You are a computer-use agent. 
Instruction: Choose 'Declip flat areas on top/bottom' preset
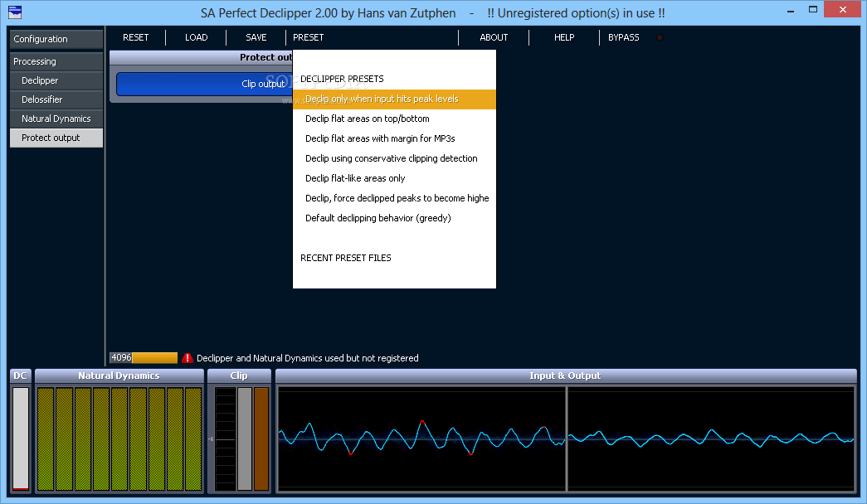tap(394, 119)
